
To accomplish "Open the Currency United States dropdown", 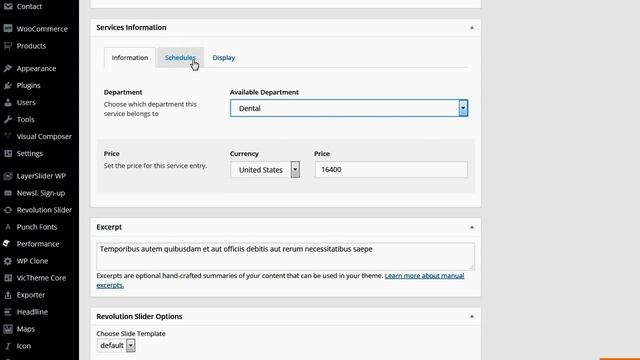I will pyautogui.click(x=265, y=169).
